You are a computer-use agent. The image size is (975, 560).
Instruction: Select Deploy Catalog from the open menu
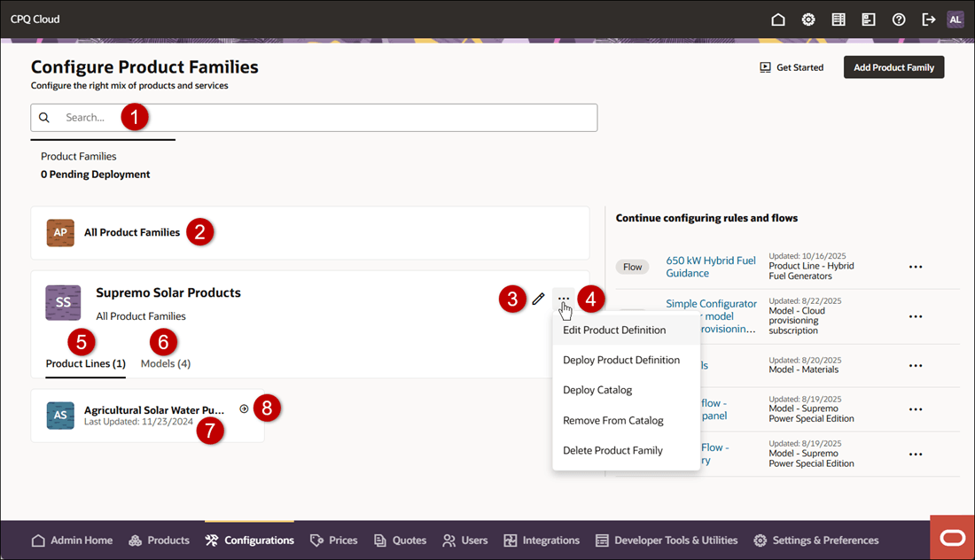(597, 390)
